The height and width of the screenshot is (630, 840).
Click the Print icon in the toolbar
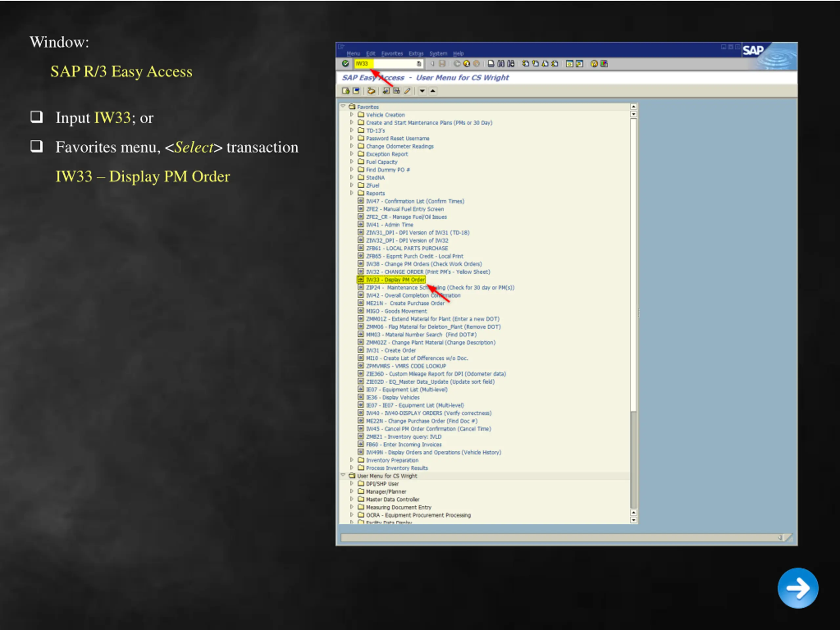[x=491, y=63]
